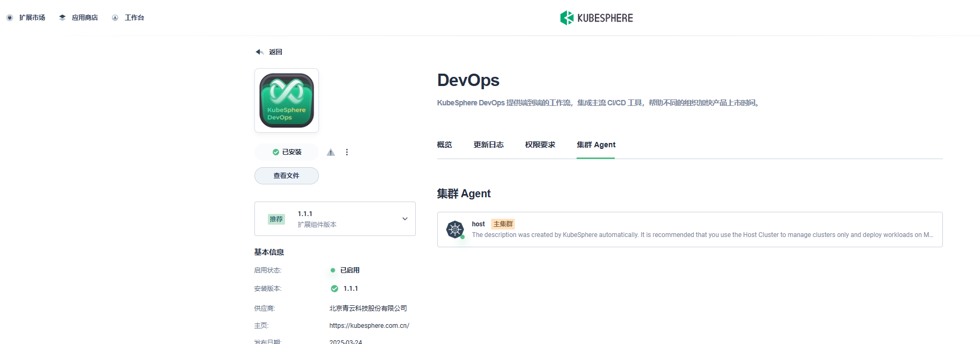Image resolution: width=980 pixels, height=344 pixels.
Task: Switch to the 权限要求 tab
Action: click(x=541, y=145)
